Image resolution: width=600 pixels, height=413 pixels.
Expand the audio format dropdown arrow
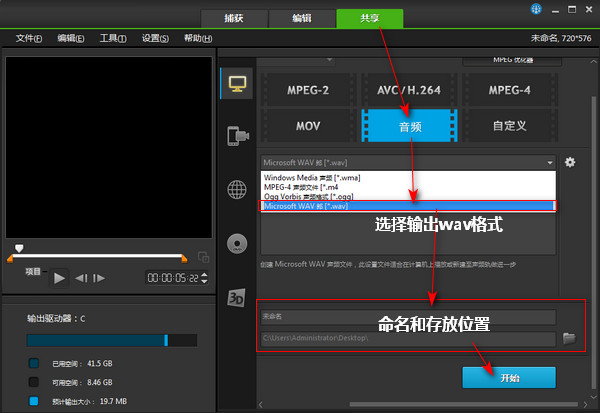click(550, 163)
